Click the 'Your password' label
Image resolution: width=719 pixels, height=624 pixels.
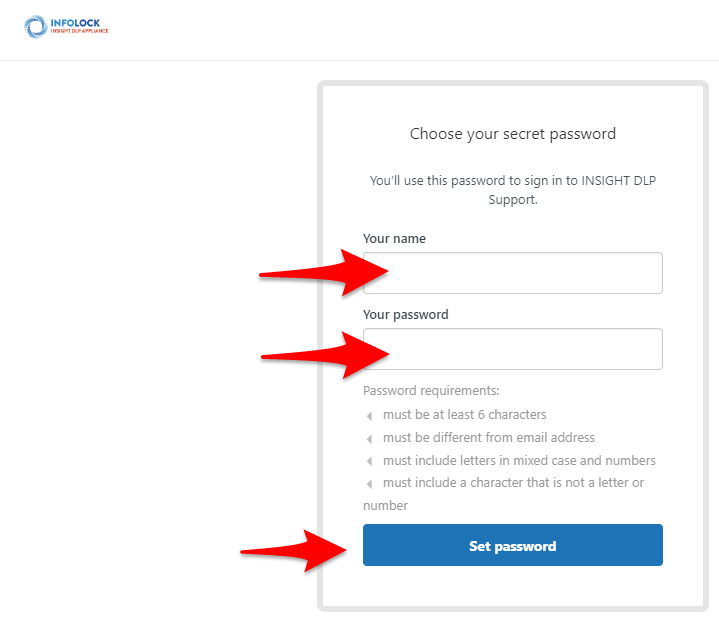(406, 315)
